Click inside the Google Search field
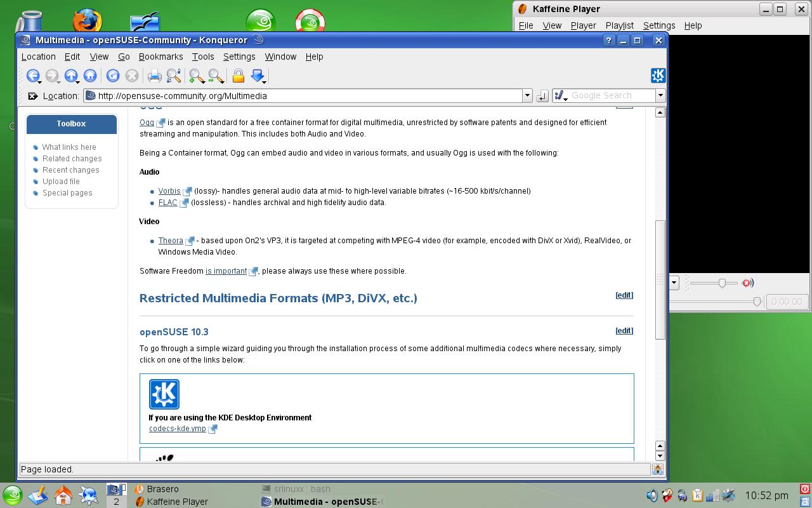Viewport: 812px width, 508px height. pos(612,96)
